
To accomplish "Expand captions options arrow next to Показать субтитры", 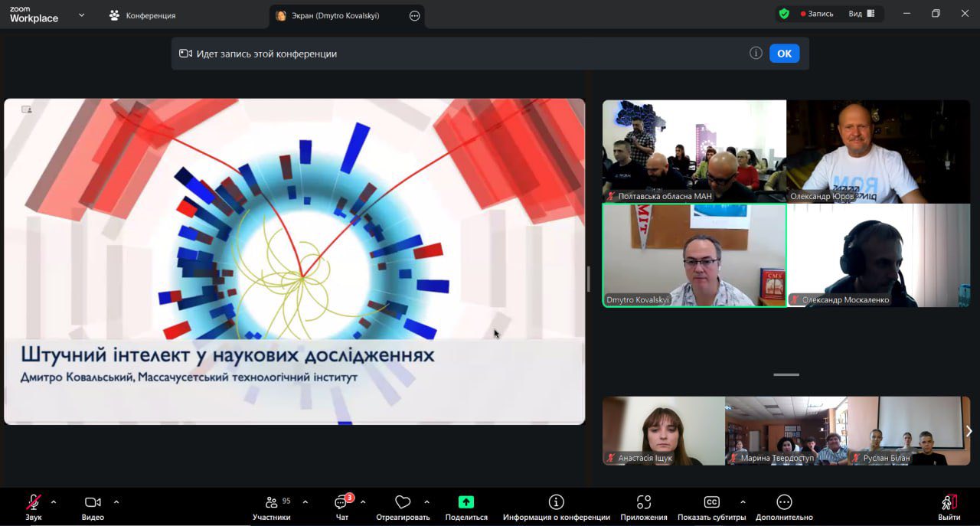I will [743, 502].
